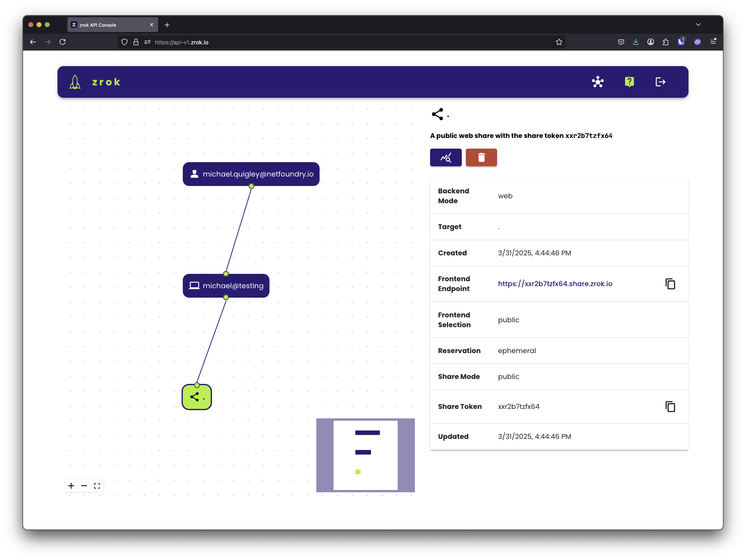Reload the page
The width and height of the screenshot is (746, 560).
(x=62, y=42)
